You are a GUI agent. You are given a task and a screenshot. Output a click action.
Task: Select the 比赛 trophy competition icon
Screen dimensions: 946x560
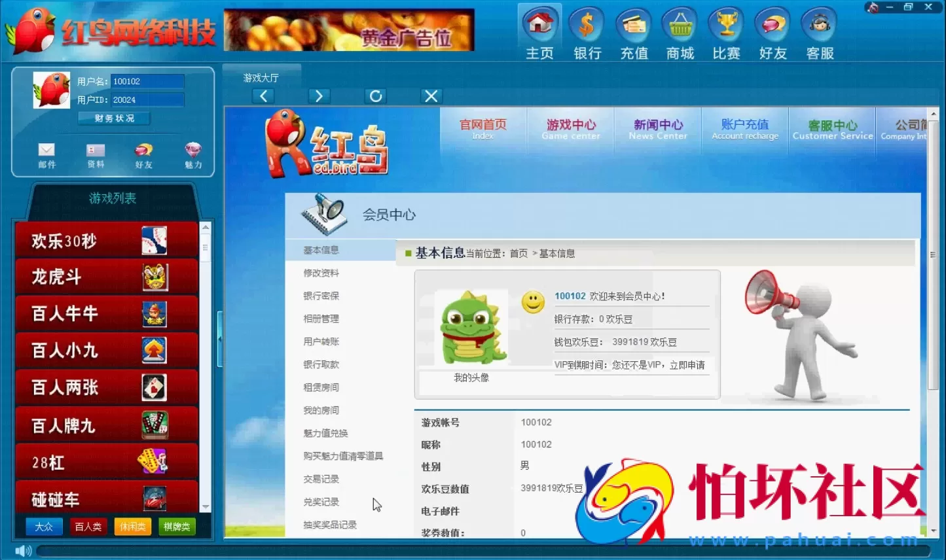click(725, 29)
